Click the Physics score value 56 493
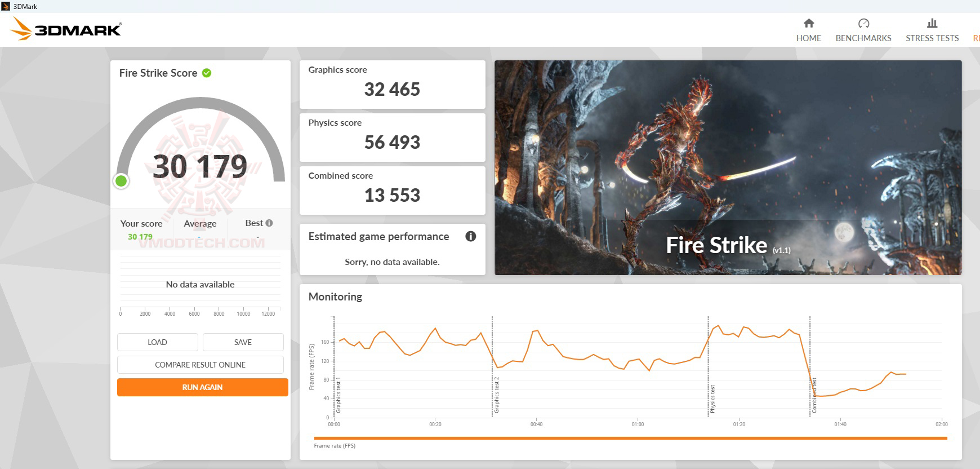Viewport: 980px width, 469px height. pos(392,142)
